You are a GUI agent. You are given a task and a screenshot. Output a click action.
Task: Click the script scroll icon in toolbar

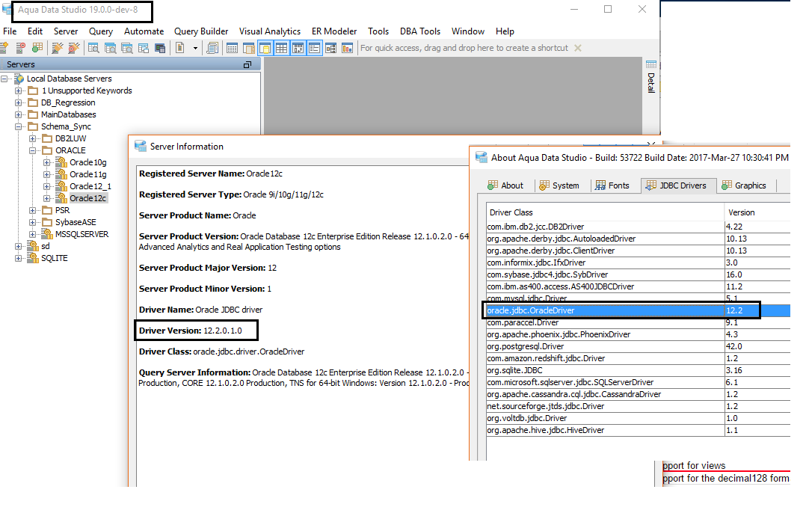[x=212, y=48]
